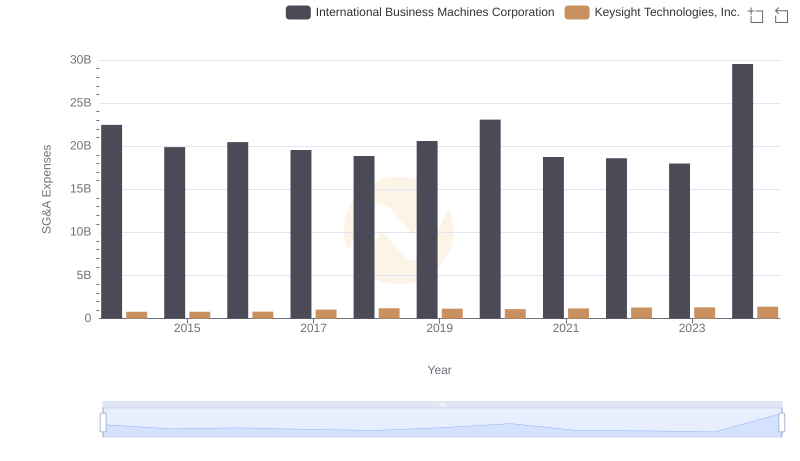Click the IBM bar for 2018
This screenshot has width=800, height=461.
[364, 238]
